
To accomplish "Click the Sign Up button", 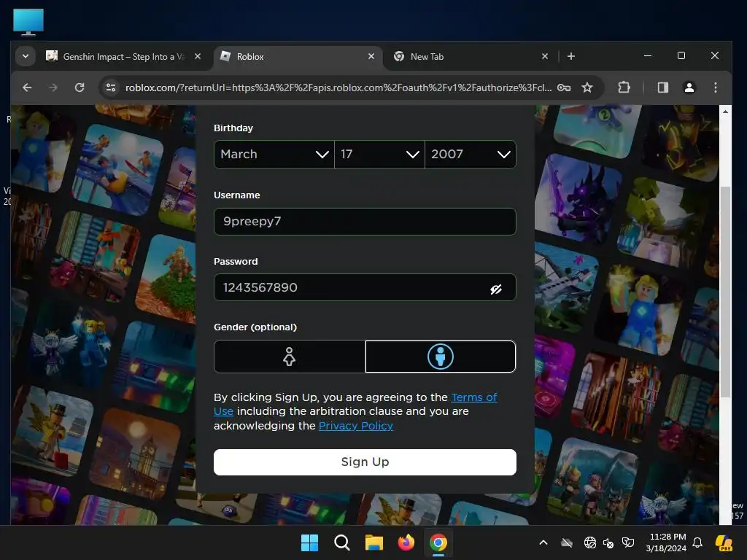I will pyautogui.click(x=365, y=462).
